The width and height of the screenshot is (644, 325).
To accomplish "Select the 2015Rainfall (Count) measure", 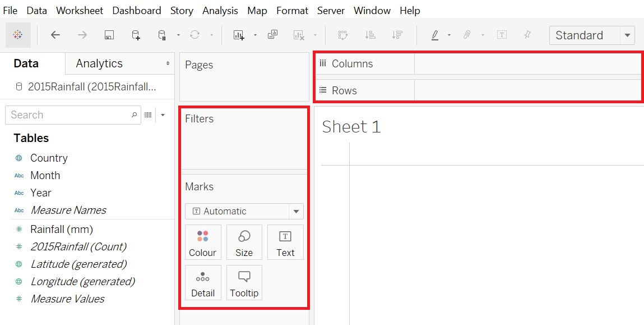I will coord(78,246).
